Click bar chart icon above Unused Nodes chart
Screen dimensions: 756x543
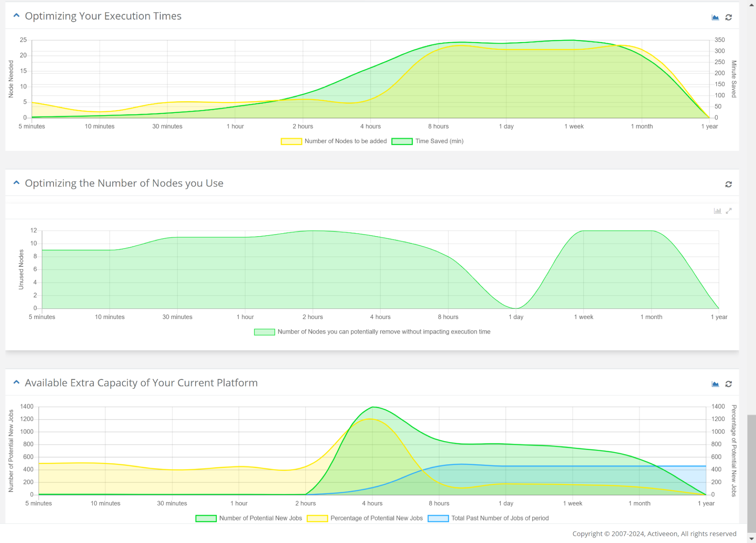coord(717,211)
